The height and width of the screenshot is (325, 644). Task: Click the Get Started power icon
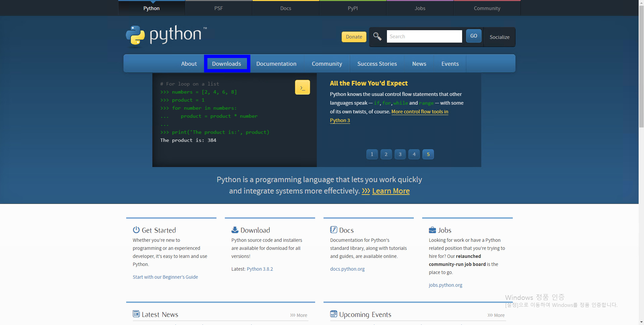point(136,230)
